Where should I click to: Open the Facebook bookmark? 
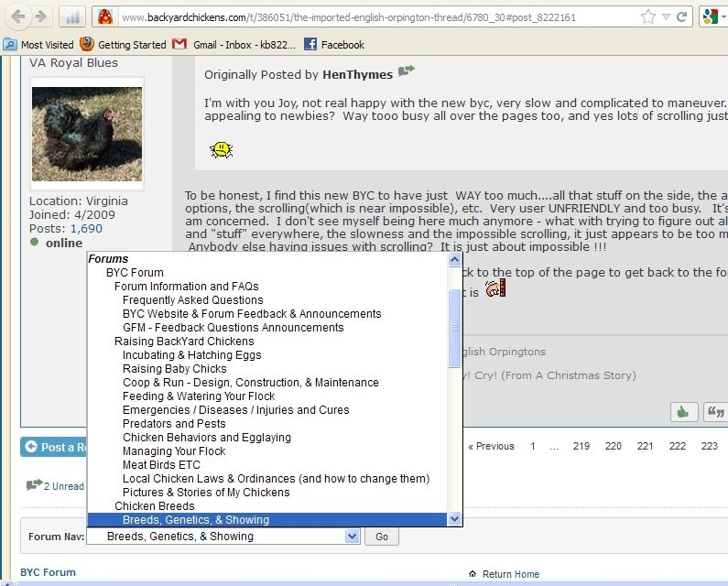(x=334, y=44)
